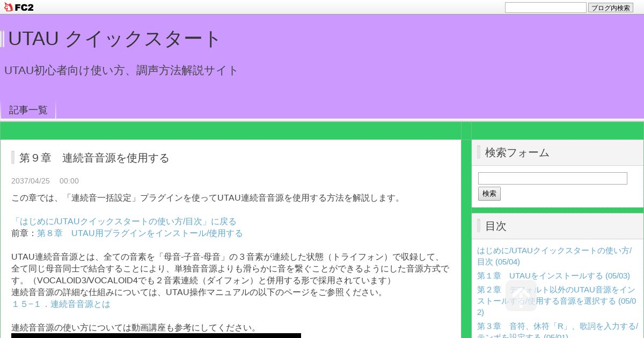
Task: Click the article date 2037/04/25
Action: (31, 181)
